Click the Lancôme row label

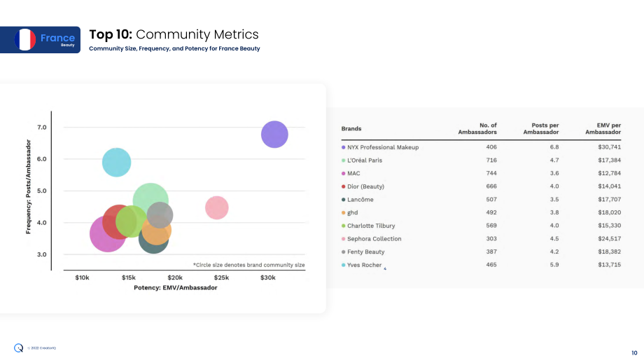[360, 200]
